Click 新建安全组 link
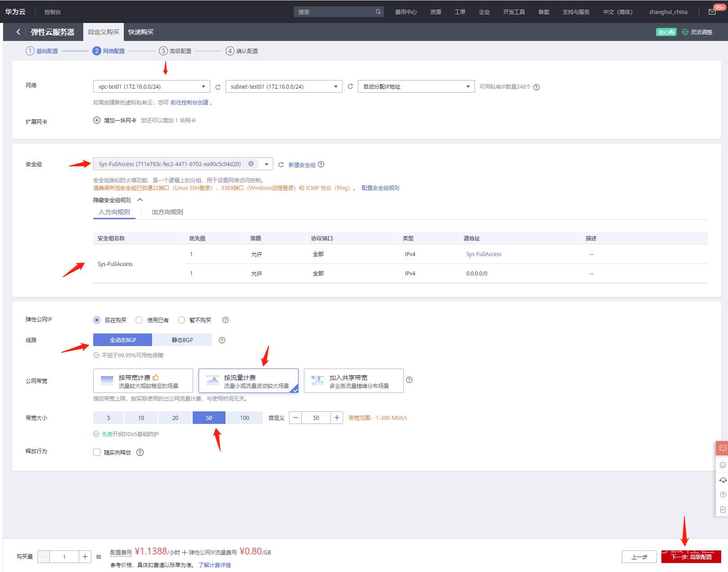The width and height of the screenshot is (728, 572). click(x=302, y=165)
